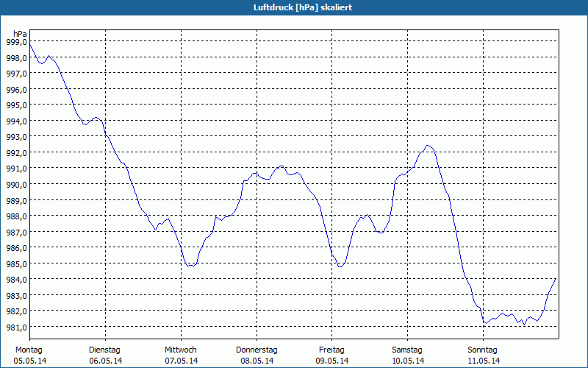Screen dimensions: 588x368
Task: Click the 06.05.14 date label
Action: 106,361
